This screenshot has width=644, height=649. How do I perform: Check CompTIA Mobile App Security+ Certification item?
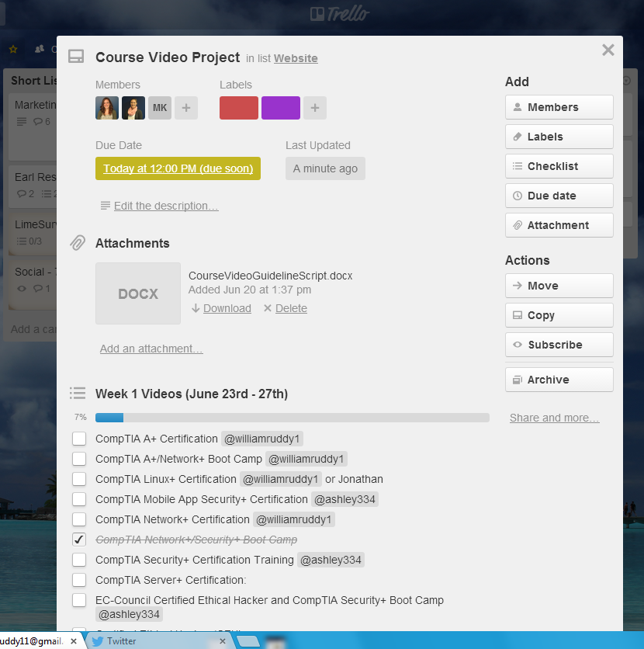pos(79,499)
